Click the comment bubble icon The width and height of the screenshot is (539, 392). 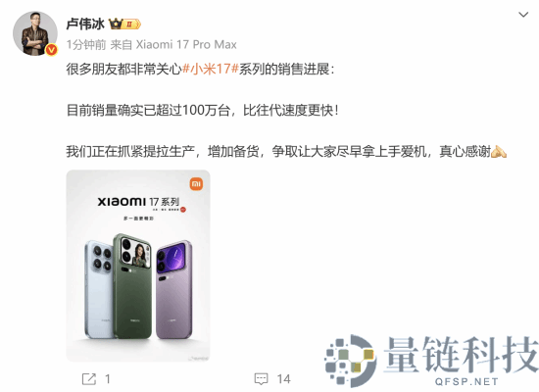261,379
